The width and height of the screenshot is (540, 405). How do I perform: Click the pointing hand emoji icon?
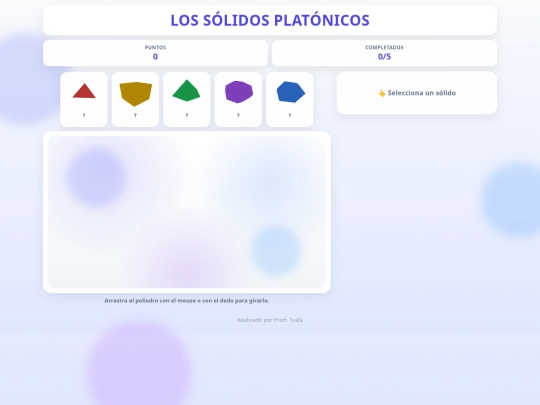tap(382, 93)
